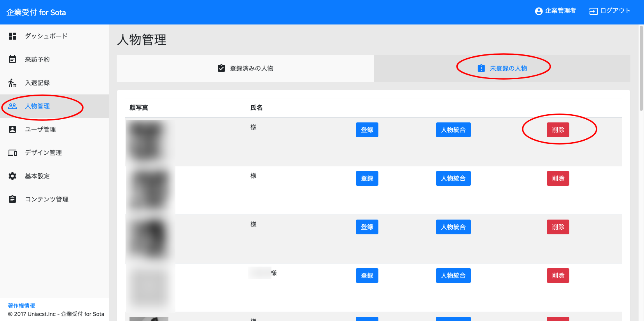Image resolution: width=644 pixels, height=321 pixels.
Task: Go to 入退記録 menu item
Action: click(x=54, y=83)
